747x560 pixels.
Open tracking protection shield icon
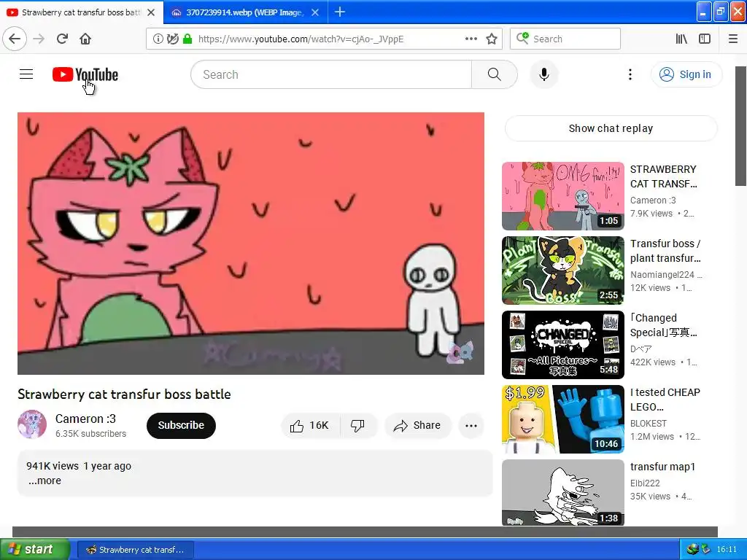point(173,39)
